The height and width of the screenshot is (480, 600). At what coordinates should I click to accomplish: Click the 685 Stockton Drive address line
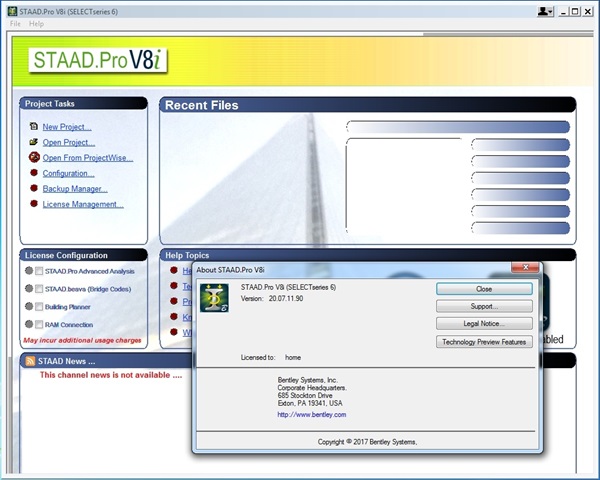(x=305, y=395)
